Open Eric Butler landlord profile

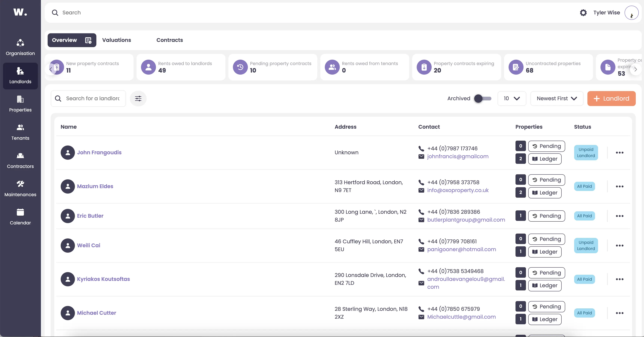tap(90, 216)
